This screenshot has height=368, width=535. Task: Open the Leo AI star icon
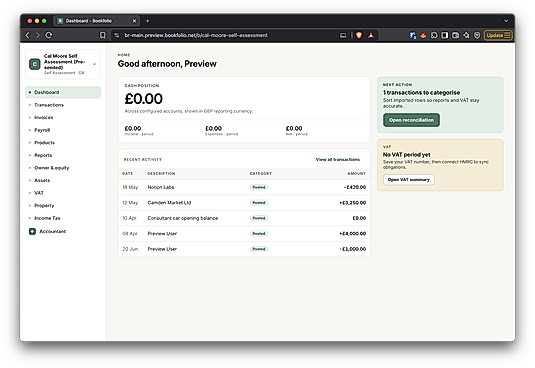466,35
